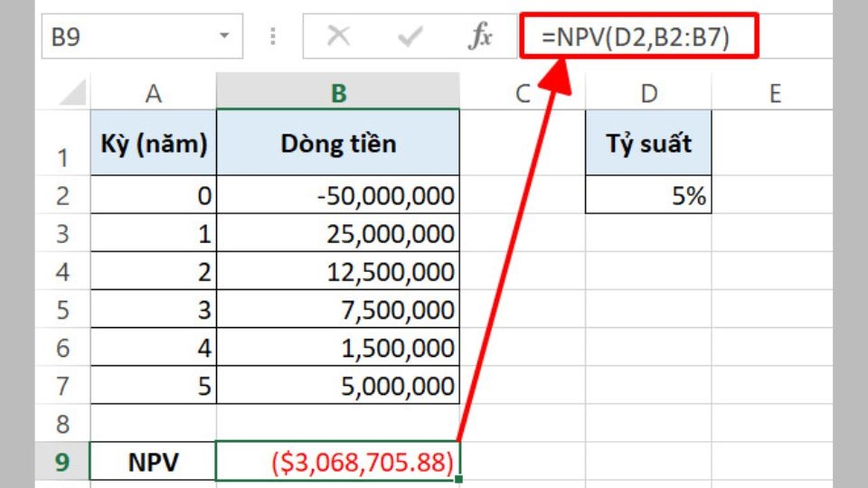868x488 pixels.
Task: Select period cell containing 5
Action: pyautogui.click(x=154, y=385)
